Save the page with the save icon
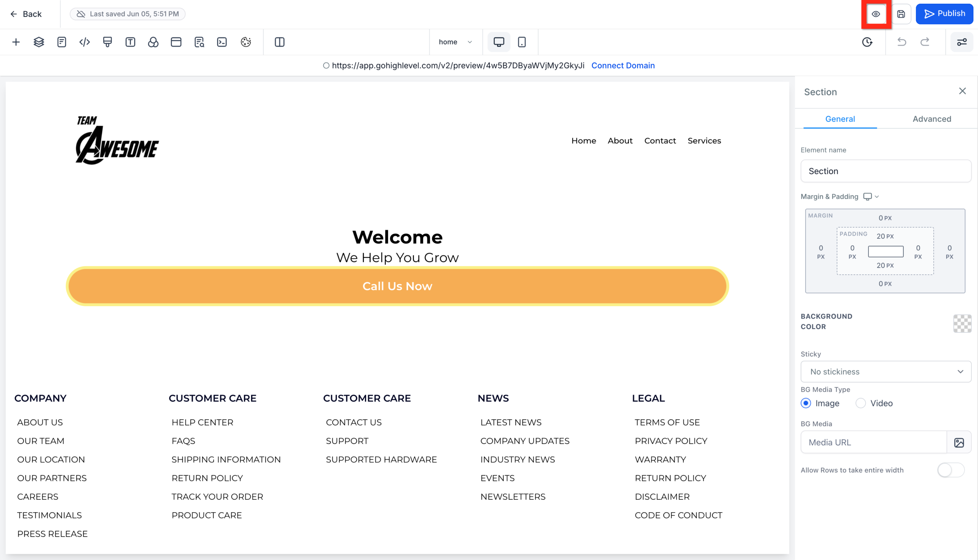Image resolution: width=978 pixels, height=560 pixels. 902,14
